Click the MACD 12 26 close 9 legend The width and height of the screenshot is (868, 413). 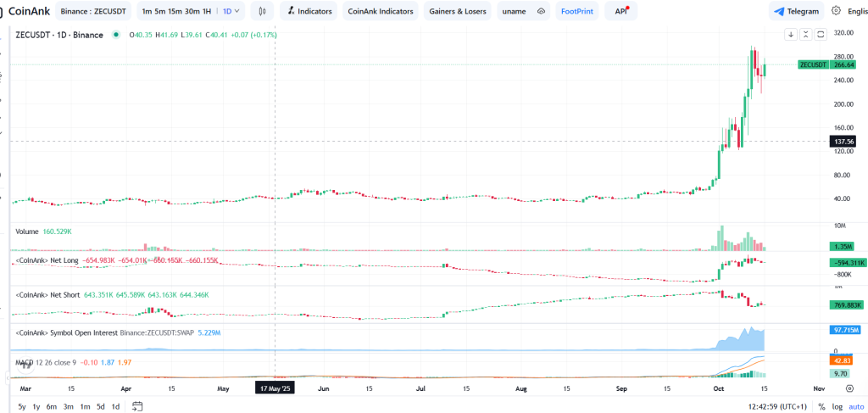point(46,362)
